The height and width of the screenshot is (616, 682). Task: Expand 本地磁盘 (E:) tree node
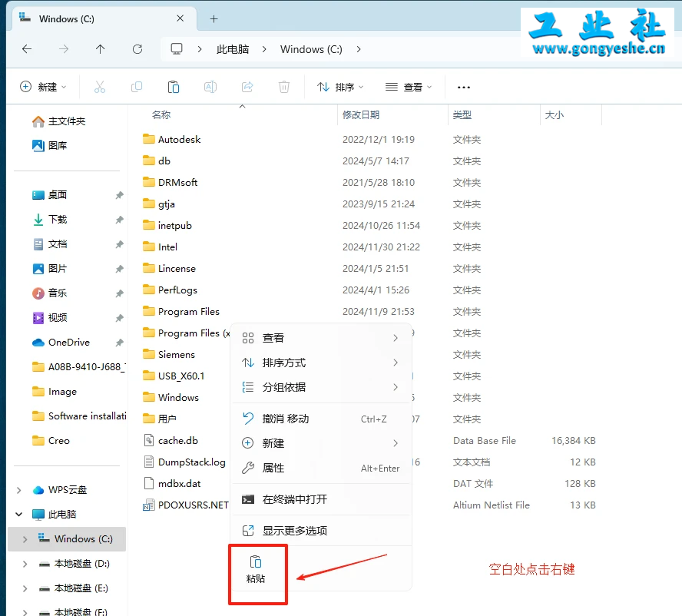25,588
